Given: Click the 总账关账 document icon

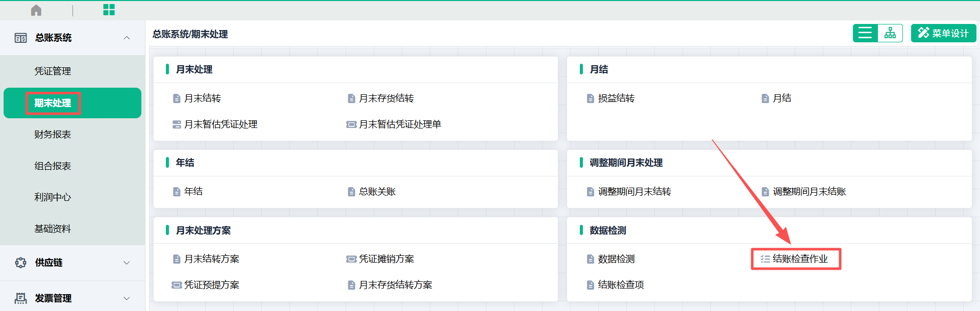Looking at the screenshot, I should [351, 192].
